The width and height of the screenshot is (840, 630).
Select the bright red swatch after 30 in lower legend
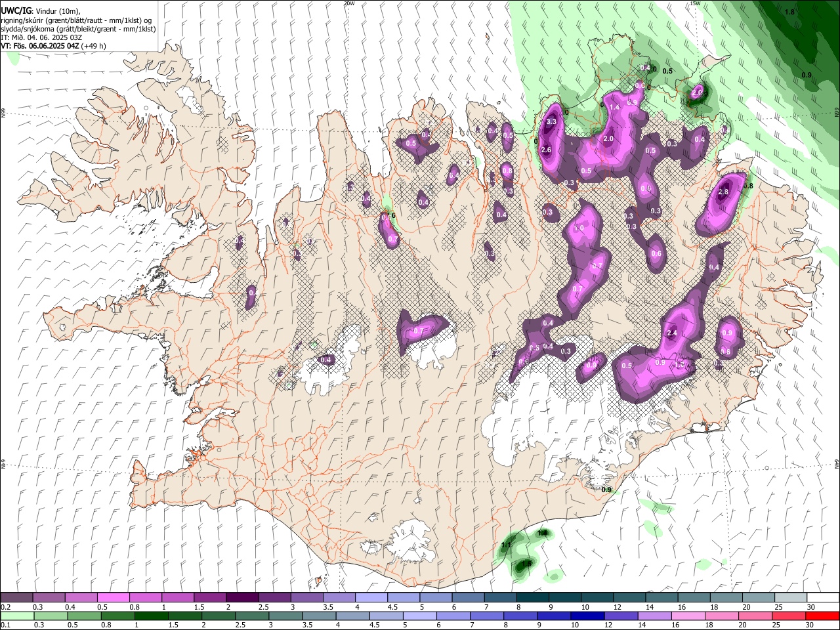pyautogui.click(x=822, y=616)
